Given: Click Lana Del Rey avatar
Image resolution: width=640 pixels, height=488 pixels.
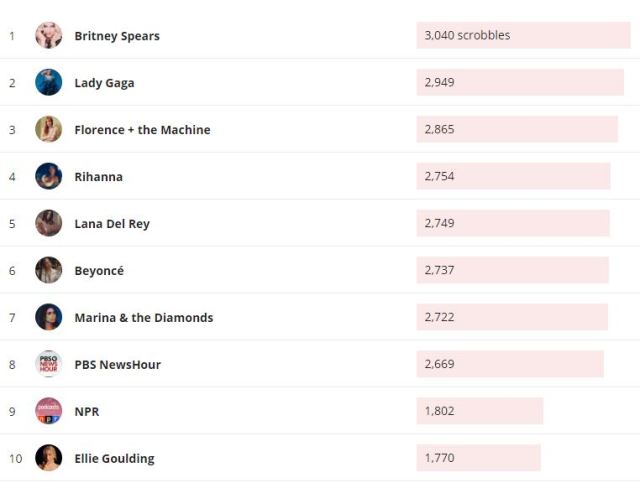Looking at the screenshot, I should point(48,224).
